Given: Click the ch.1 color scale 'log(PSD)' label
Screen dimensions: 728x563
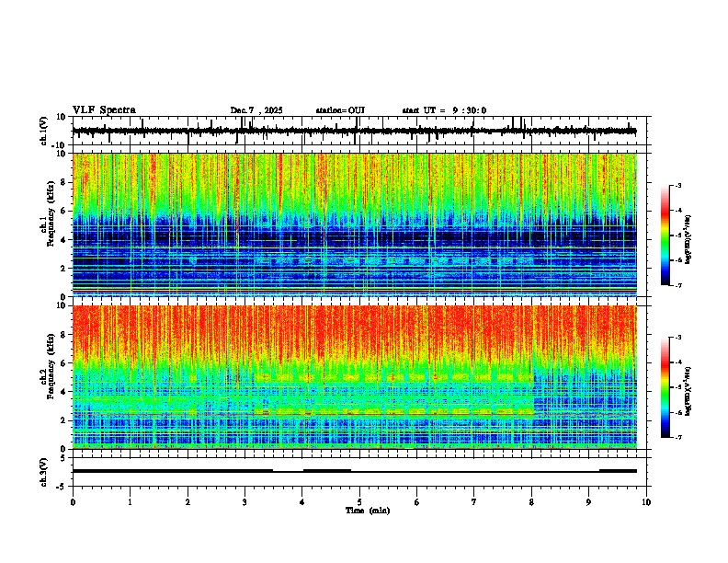Looking at the screenshot, I should (688, 239).
